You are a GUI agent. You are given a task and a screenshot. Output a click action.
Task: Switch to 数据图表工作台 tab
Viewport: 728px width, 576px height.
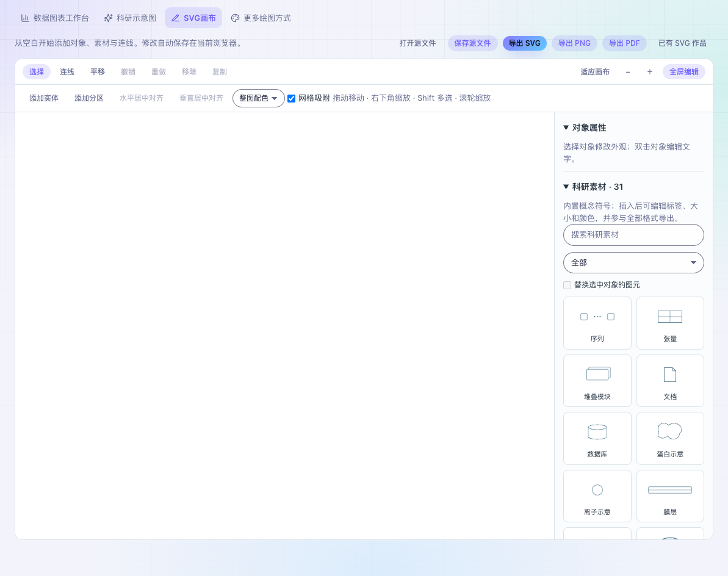click(55, 18)
